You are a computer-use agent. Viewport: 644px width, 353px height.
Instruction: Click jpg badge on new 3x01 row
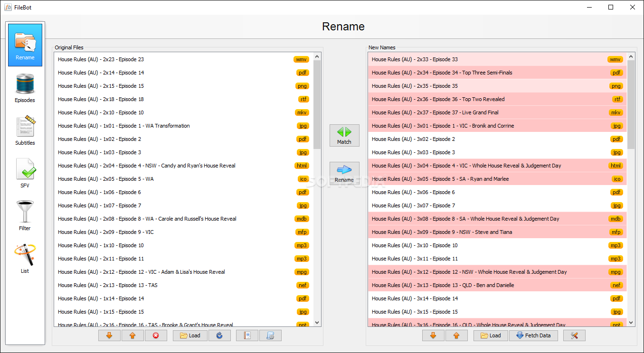pyautogui.click(x=617, y=126)
